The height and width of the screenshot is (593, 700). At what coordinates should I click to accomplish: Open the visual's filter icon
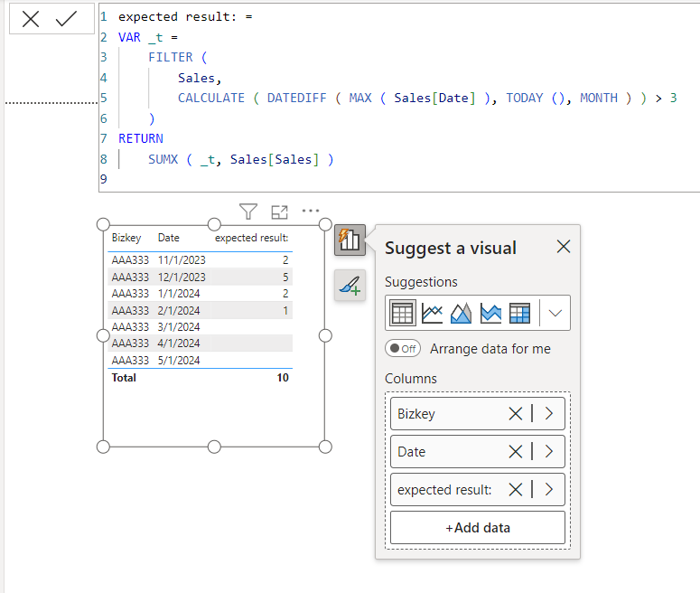248,212
